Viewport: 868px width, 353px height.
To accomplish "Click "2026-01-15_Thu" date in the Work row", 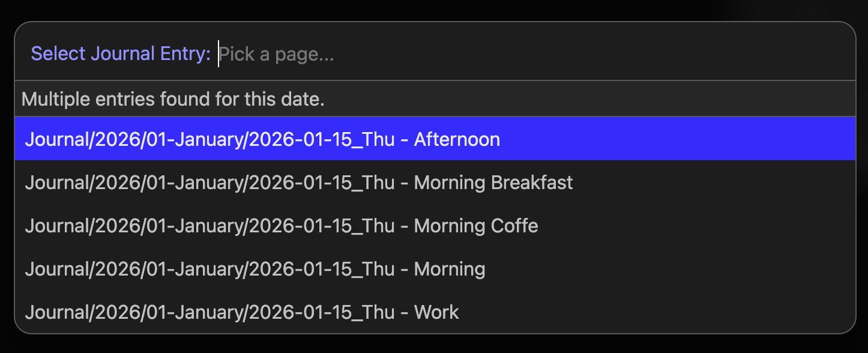I will 321,312.
